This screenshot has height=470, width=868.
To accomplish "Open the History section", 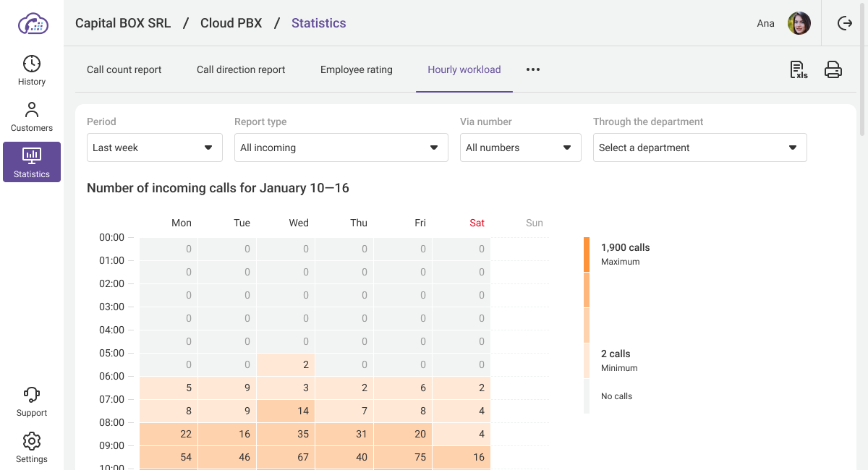I will tap(32, 70).
